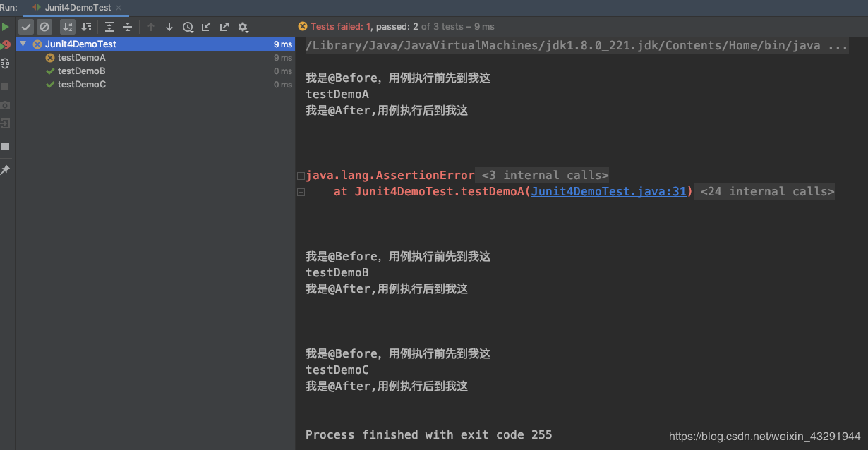Collapse all test nodes
The width and height of the screenshot is (868, 450).
point(128,27)
